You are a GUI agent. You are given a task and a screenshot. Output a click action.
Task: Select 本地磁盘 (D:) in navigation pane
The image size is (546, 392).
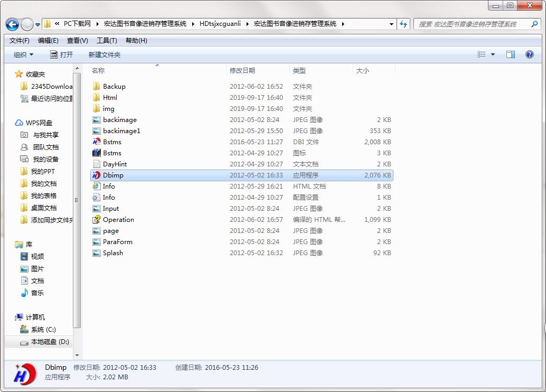point(50,342)
